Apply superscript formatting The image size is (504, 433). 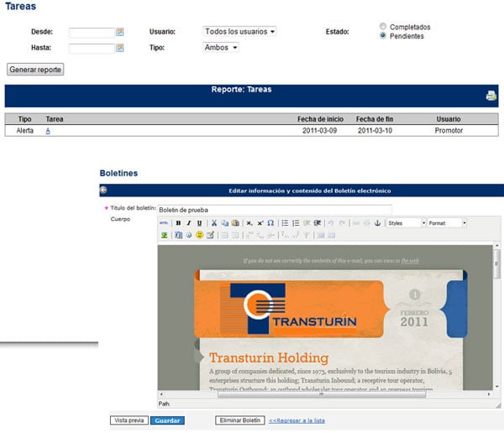[260, 223]
